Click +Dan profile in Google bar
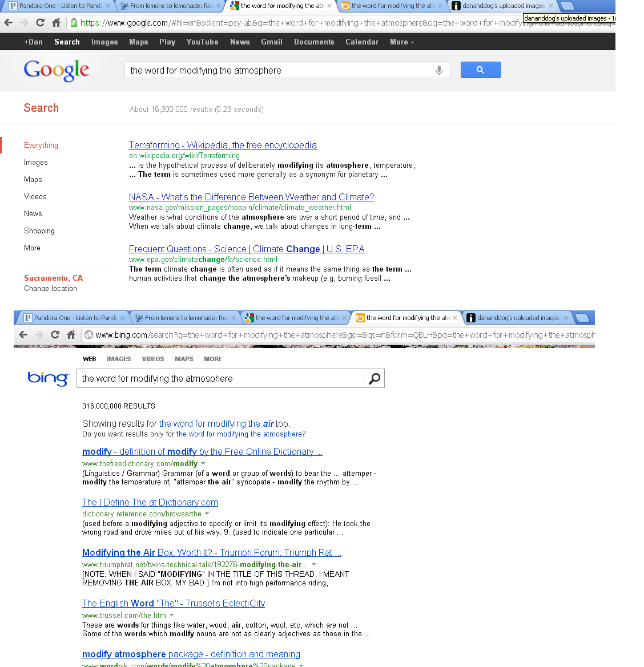The height and width of the screenshot is (667, 644). (x=33, y=42)
